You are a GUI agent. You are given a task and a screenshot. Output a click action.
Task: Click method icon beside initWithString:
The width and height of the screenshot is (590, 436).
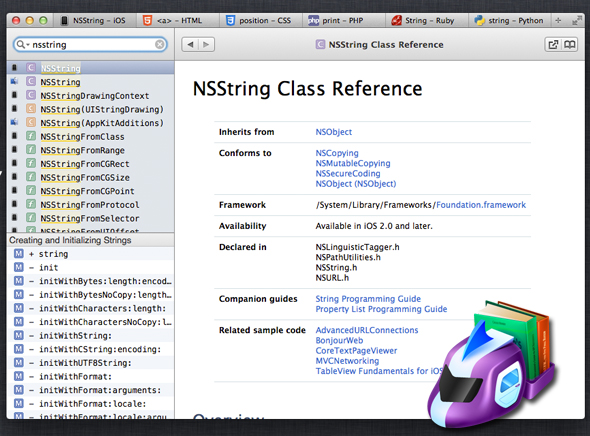18,335
